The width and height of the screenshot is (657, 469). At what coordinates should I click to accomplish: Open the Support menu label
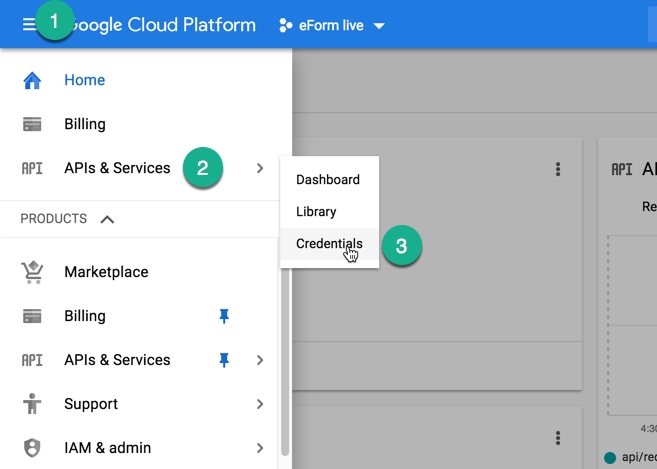point(91,404)
